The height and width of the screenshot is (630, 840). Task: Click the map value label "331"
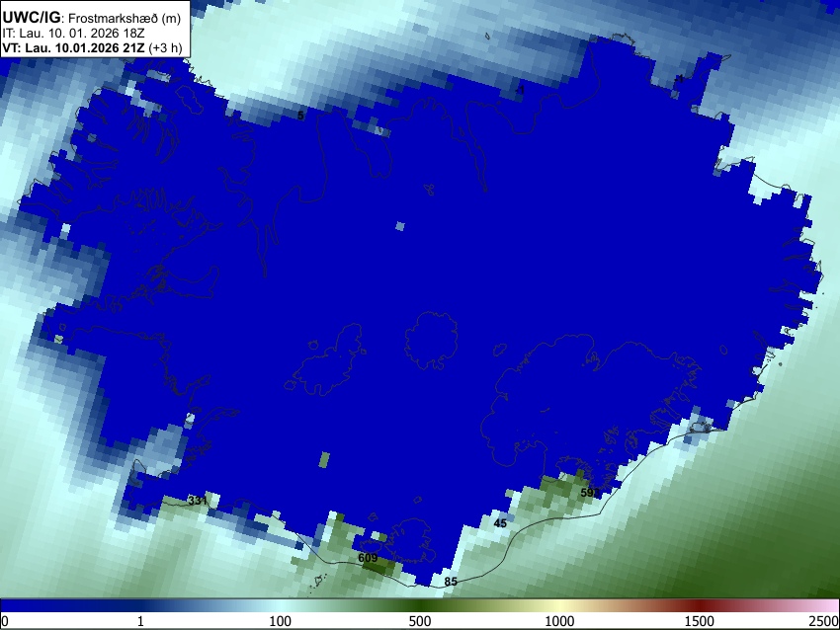(x=197, y=501)
